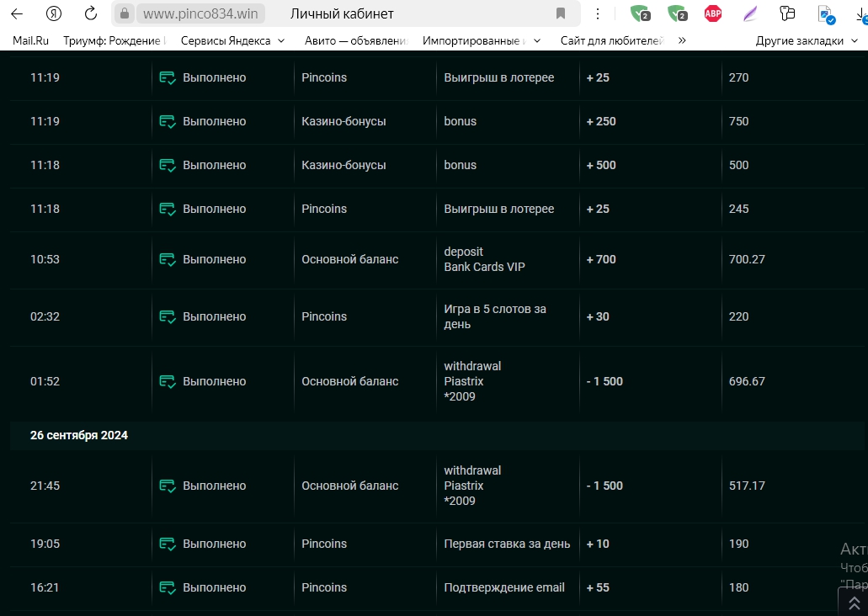
Task: Click 'Первая ставка за день' text
Action: tap(507, 544)
